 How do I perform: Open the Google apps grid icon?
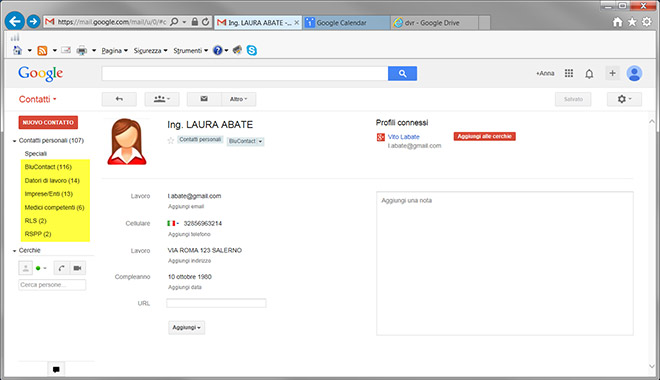[569, 73]
